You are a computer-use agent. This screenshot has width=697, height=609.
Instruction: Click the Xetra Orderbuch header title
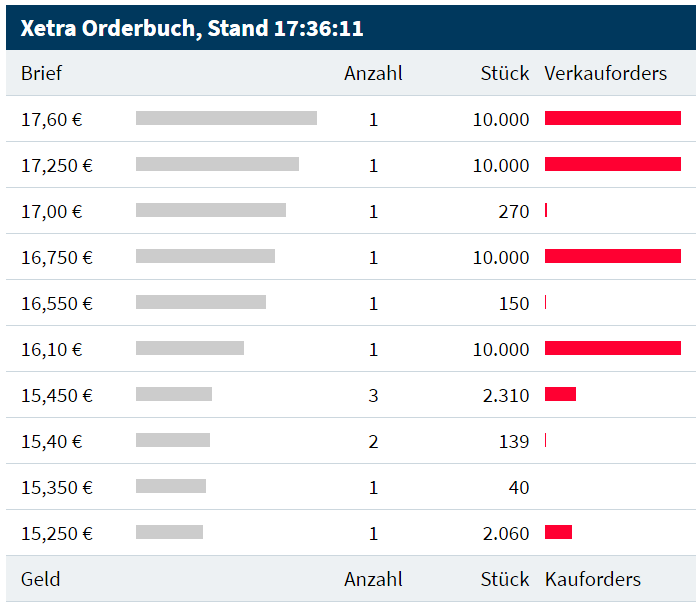coord(192,28)
